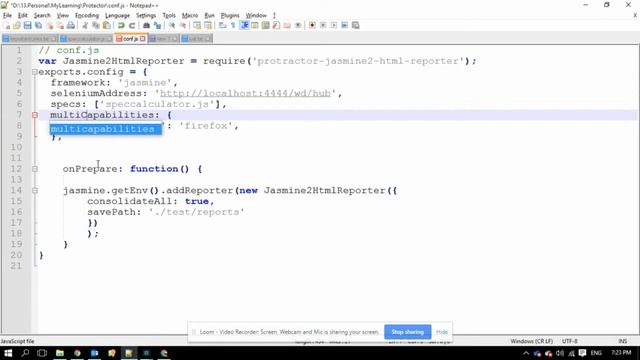640x360 pixels.
Task: Toggle INS insert mode in status bar
Action: pos(622,341)
